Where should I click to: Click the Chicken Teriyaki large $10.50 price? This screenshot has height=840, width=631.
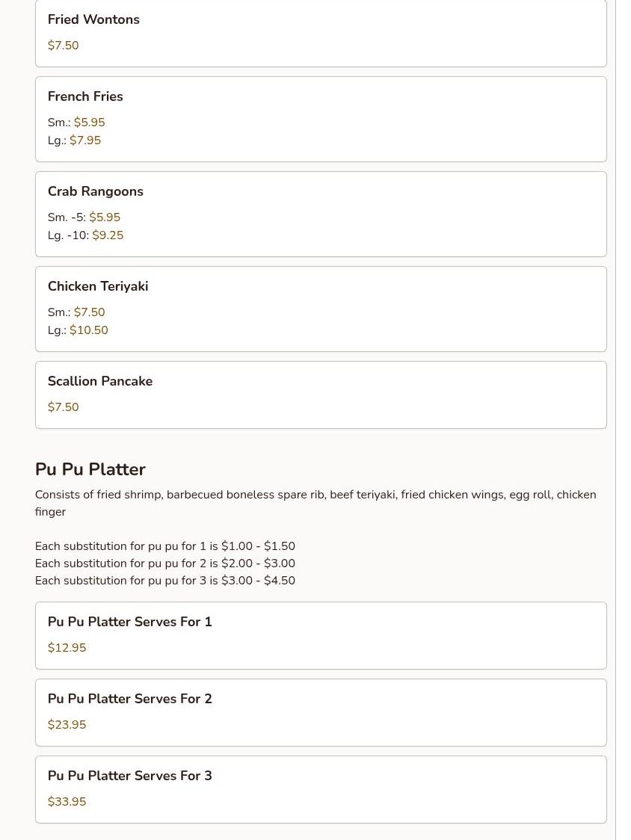coord(89,330)
